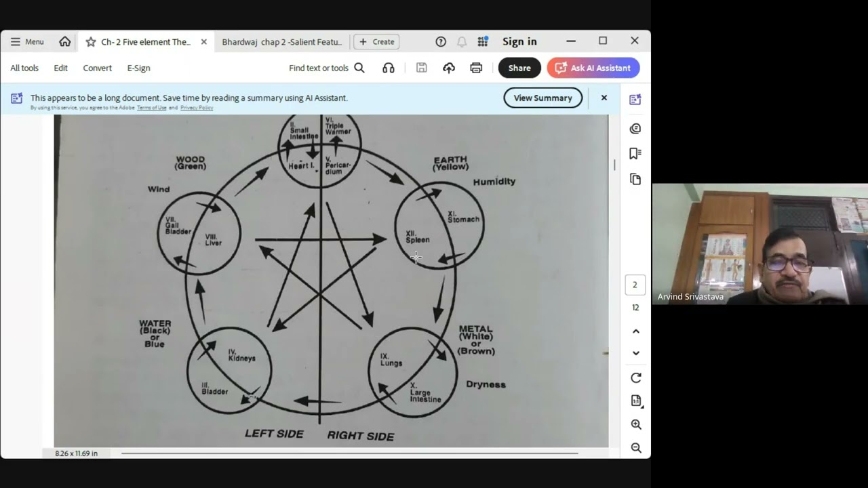Image resolution: width=868 pixels, height=488 pixels.
Task: Open the page thumbnails panel icon
Action: [635, 179]
